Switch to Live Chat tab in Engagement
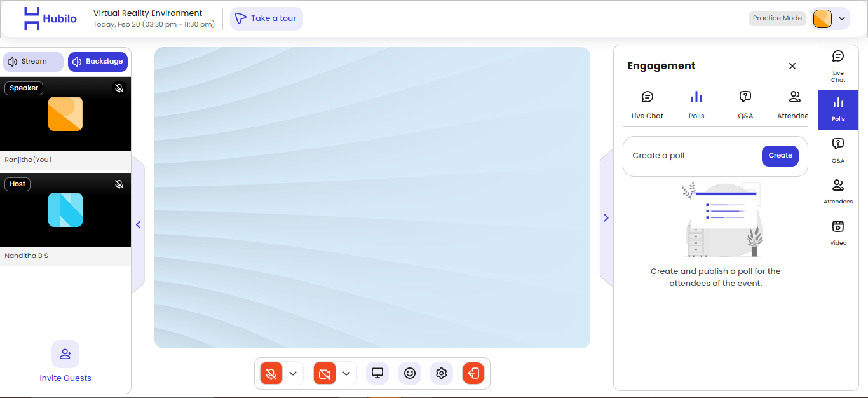 [x=648, y=105]
